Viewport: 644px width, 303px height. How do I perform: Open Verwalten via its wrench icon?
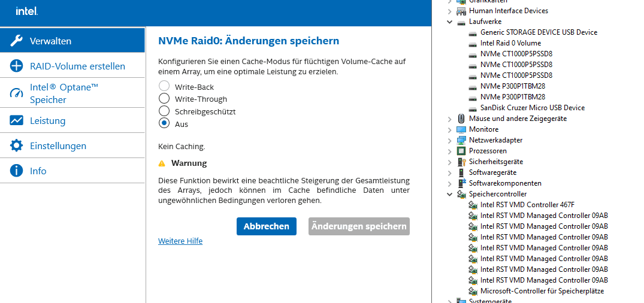click(16, 41)
